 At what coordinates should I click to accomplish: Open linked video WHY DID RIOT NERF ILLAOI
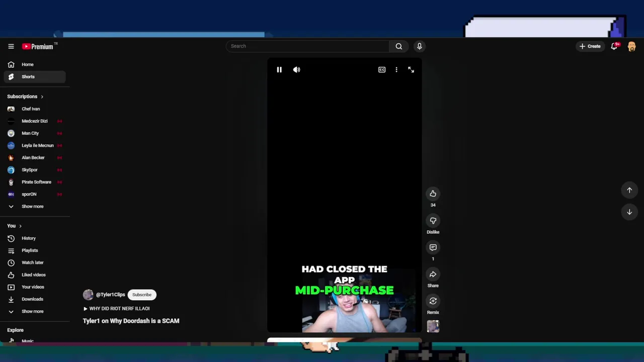tap(116, 309)
